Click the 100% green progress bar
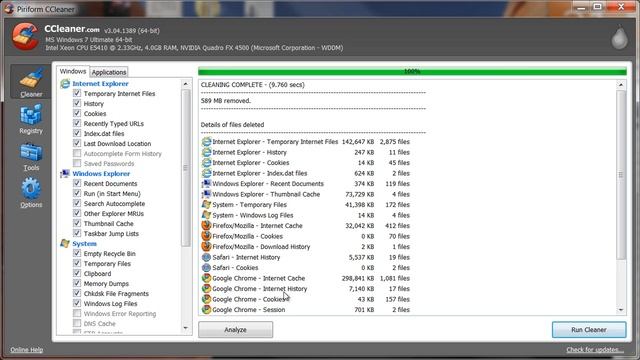 [412, 71]
